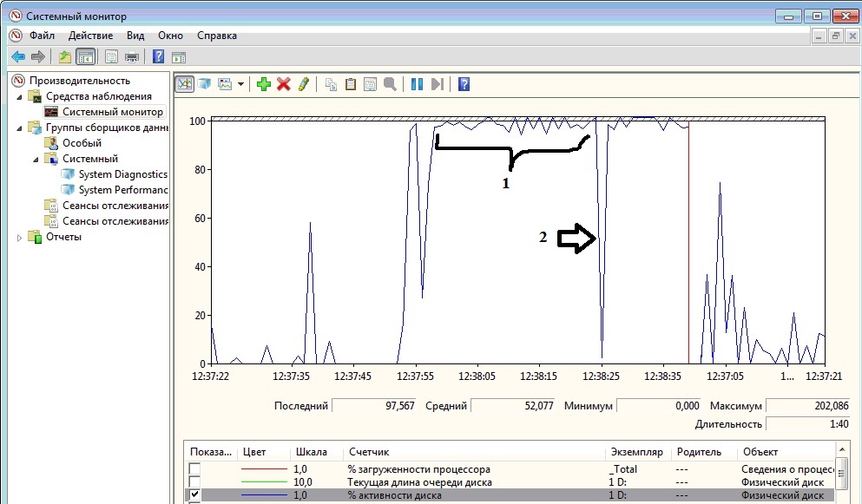Toggle checkbox for Текущая длина очереди диска

[194, 482]
